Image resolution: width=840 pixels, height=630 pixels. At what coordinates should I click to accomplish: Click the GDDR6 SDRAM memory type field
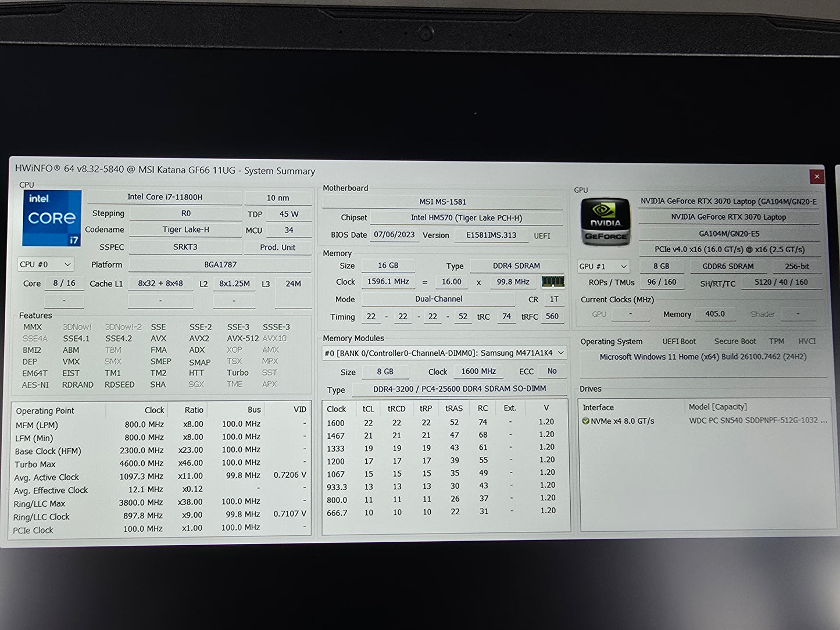[730, 266]
